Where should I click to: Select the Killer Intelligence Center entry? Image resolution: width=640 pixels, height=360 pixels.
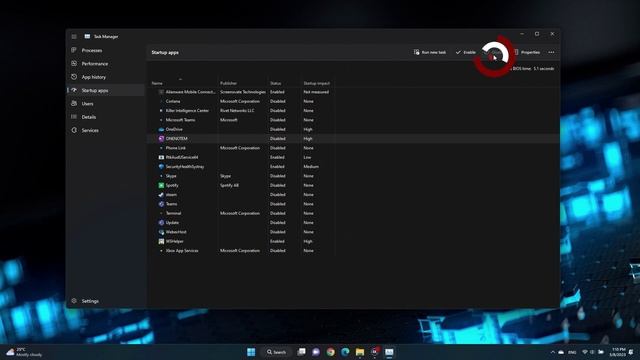(x=187, y=111)
